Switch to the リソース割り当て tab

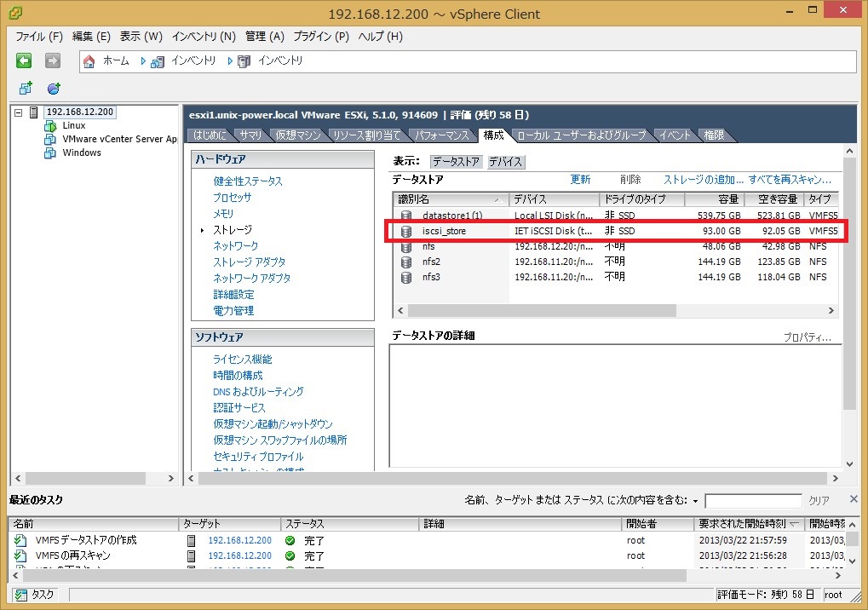[x=366, y=135]
